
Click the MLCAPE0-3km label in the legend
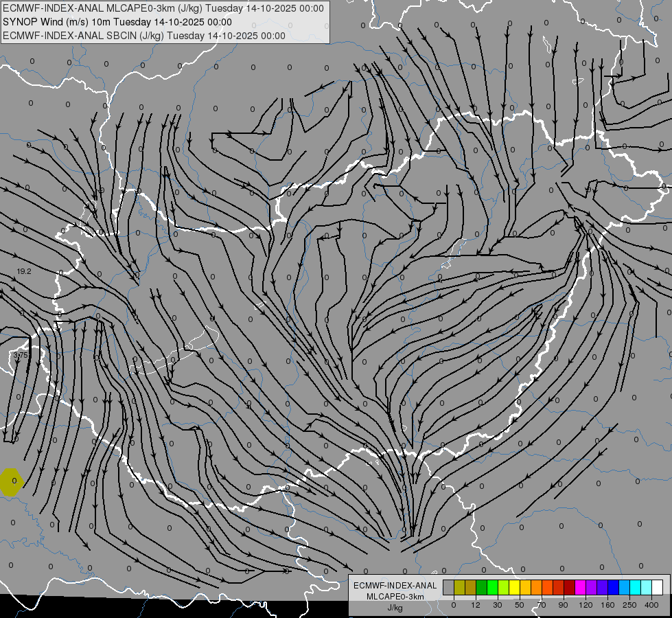(395, 597)
